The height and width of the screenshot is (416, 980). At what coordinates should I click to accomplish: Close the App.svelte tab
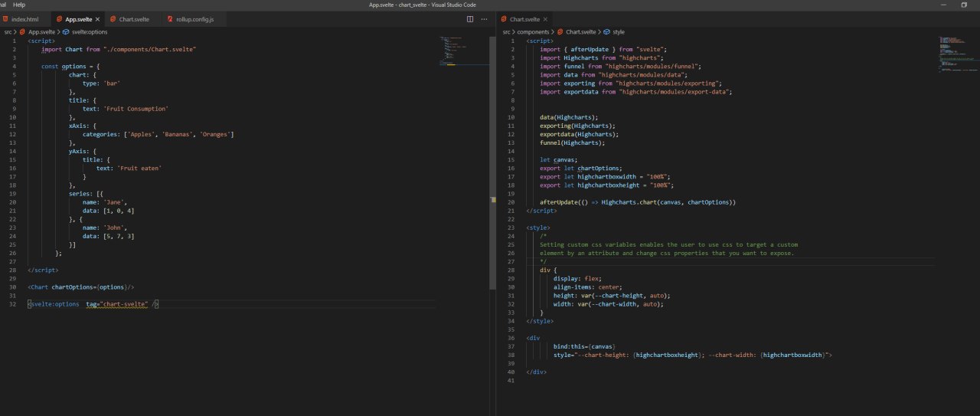click(97, 18)
